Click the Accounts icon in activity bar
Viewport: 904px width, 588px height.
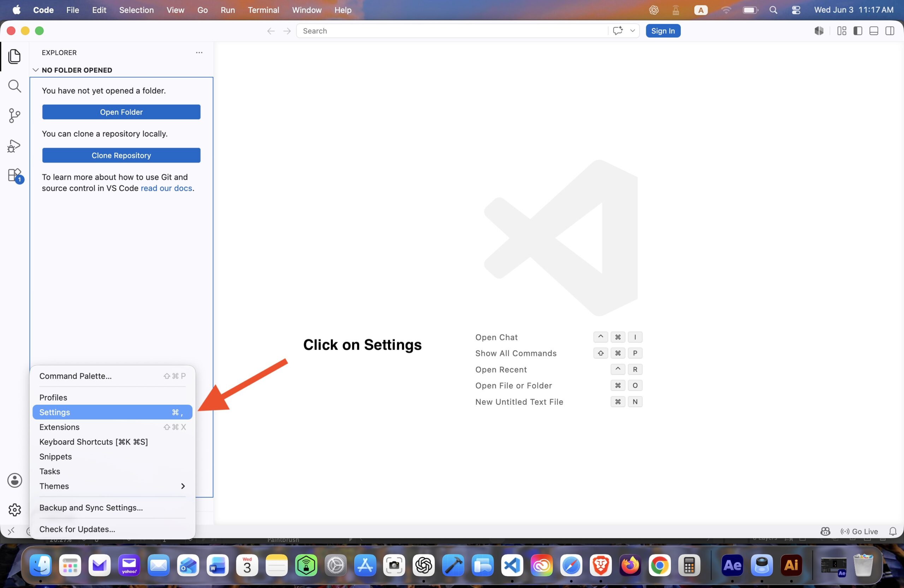coord(15,480)
